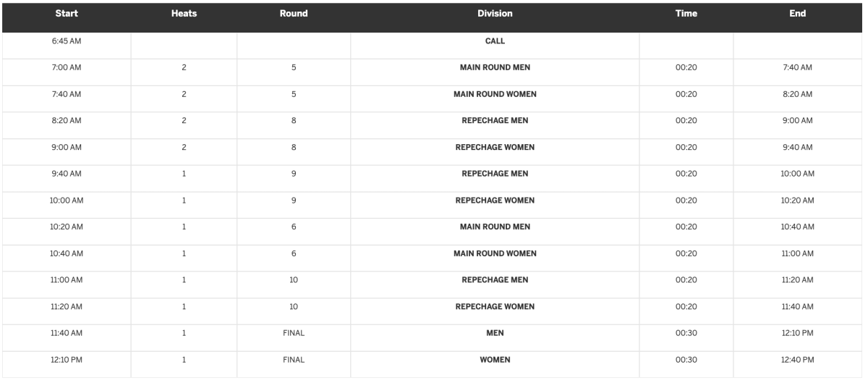868x383 pixels.
Task: Click the Time column header
Action: (686, 13)
